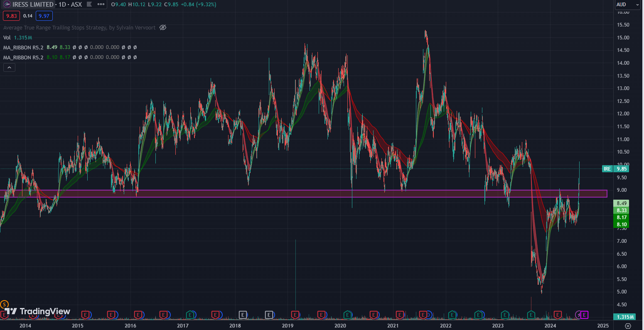Collapse the indicator legend with chevron
This screenshot has width=644, height=330.
9,67
